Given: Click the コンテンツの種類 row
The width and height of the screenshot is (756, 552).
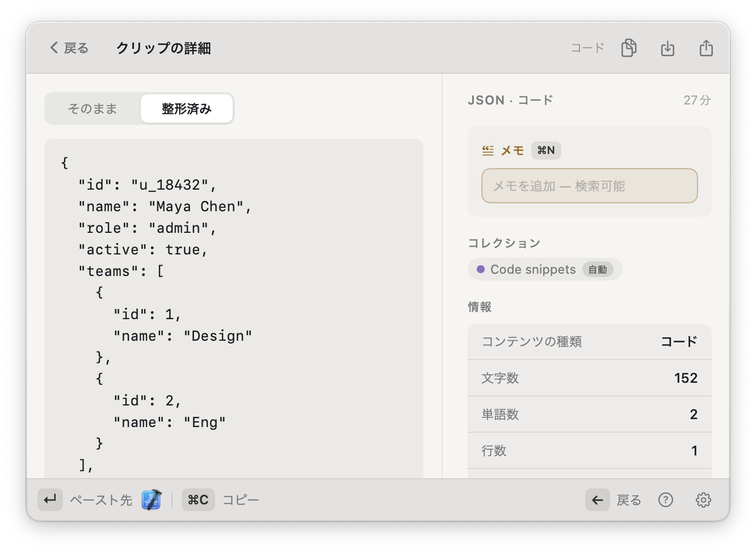Looking at the screenshot, I should (589, 341).
